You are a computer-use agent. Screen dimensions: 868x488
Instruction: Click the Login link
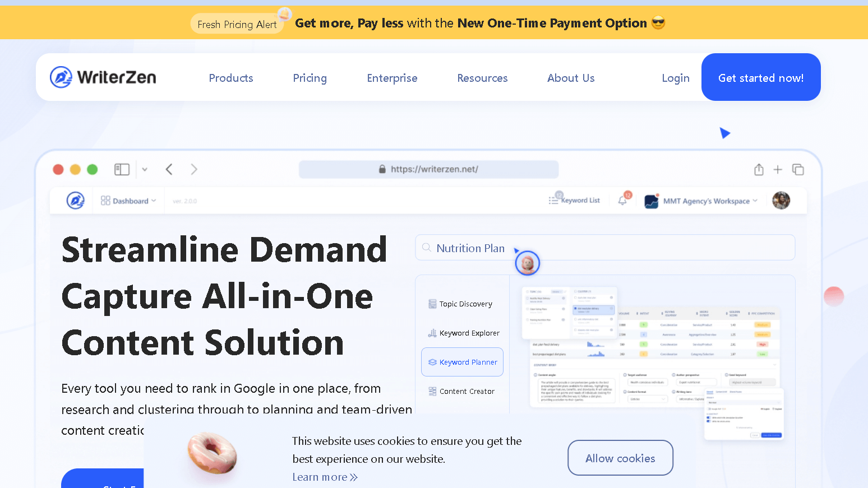pyautogui.click(x=676, y=78)
